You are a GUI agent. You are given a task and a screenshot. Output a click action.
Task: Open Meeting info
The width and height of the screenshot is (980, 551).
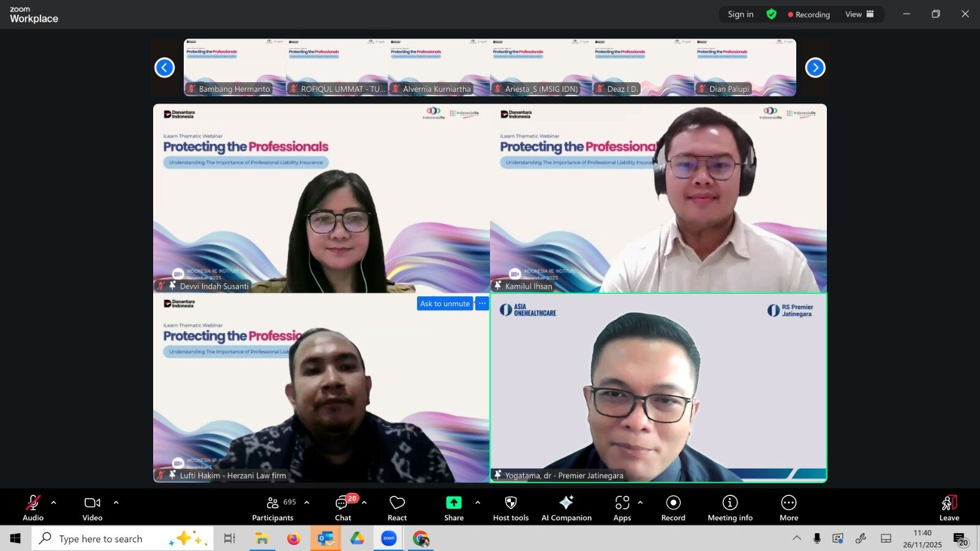(x=729, y=508)
